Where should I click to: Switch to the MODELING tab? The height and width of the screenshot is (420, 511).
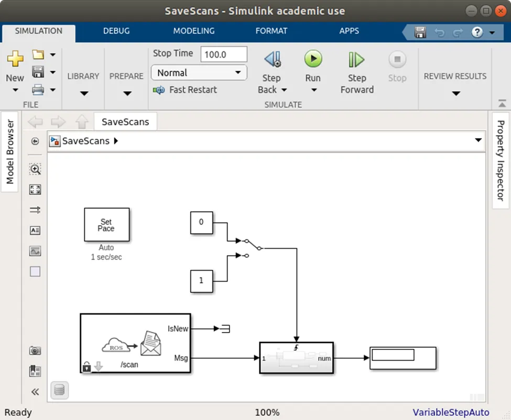click(194, 31)
